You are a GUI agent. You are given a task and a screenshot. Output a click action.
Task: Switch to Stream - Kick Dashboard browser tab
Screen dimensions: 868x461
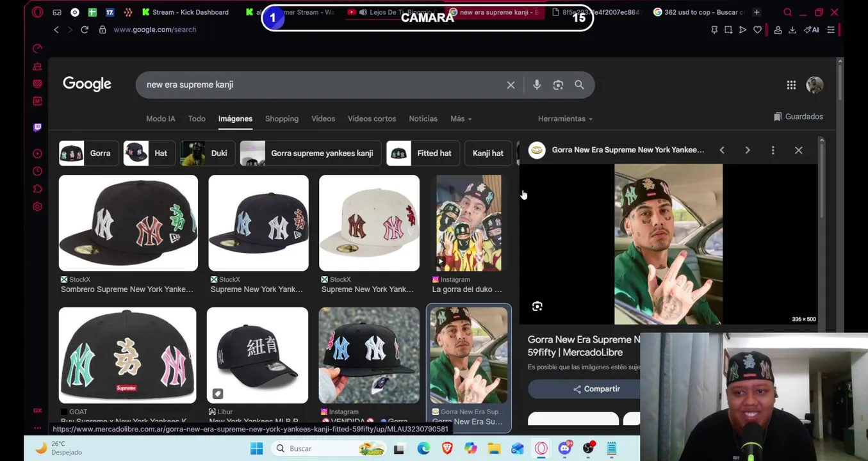[x=185, y=12]
